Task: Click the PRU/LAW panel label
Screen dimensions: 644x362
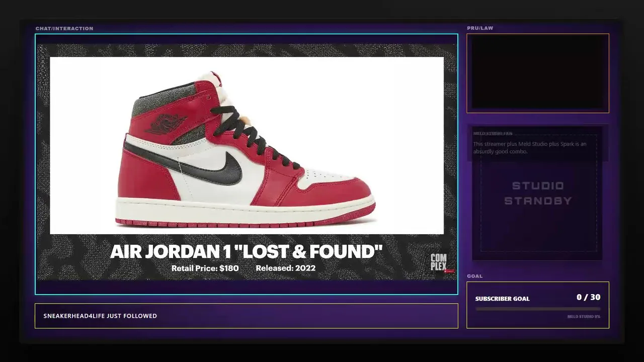Action: pos(480,28)
